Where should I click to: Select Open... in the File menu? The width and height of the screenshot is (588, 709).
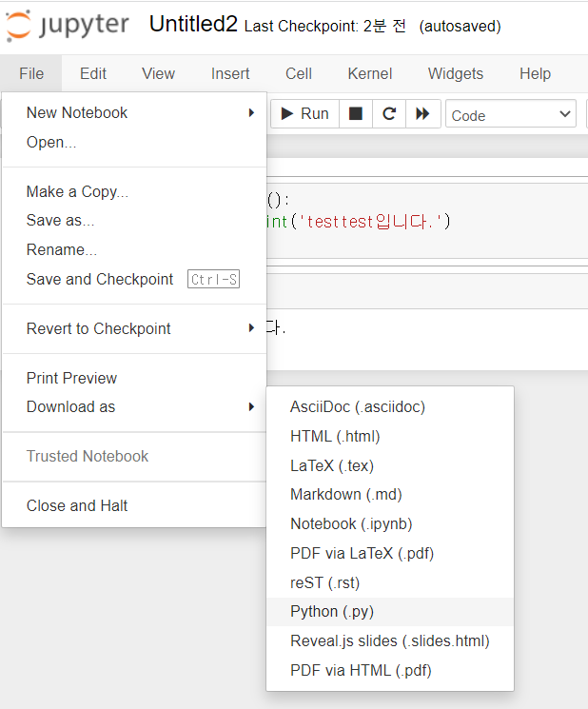click(x=134, y=142)
